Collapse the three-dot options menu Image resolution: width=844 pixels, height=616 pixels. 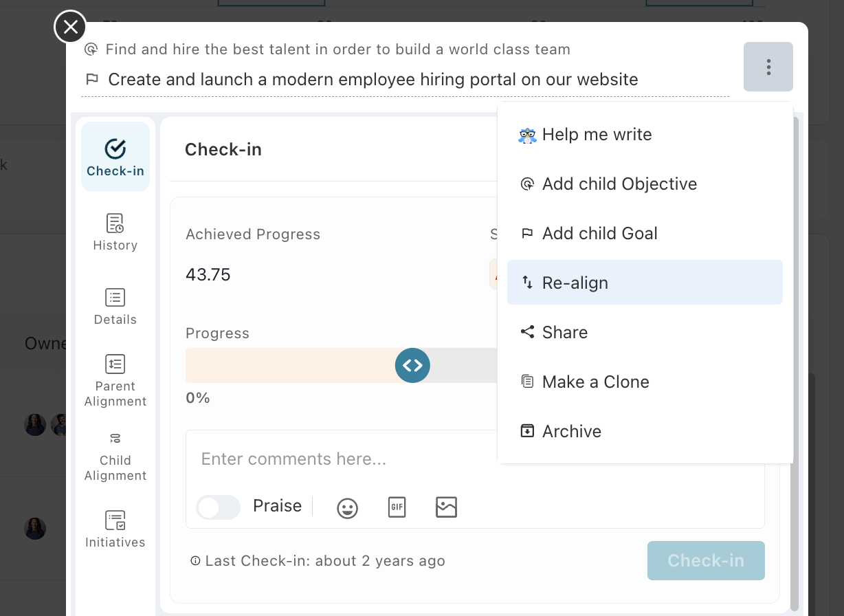tap(768, 67)
